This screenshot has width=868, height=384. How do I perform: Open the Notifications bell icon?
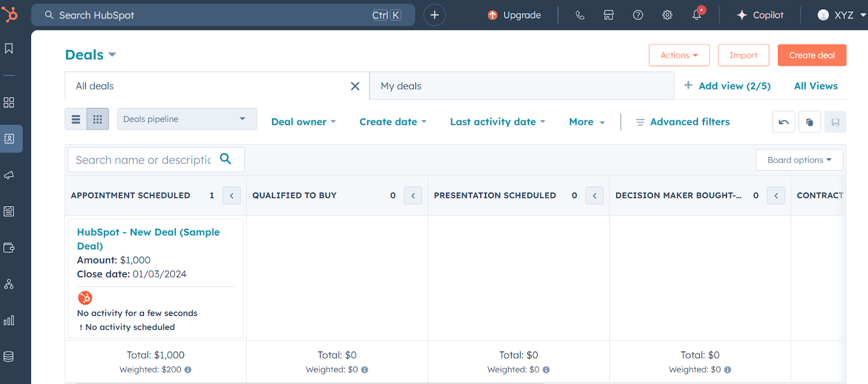click(697, 15)
